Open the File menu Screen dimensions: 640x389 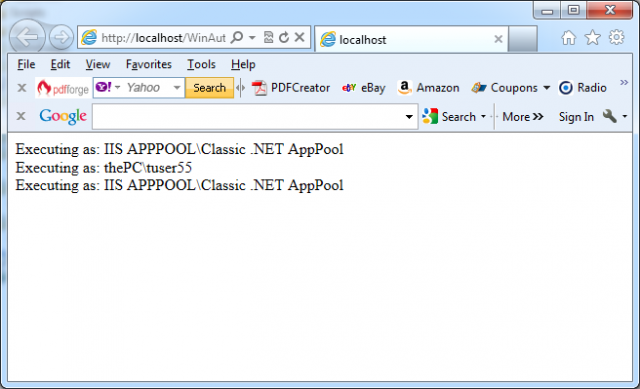[26, 64]
